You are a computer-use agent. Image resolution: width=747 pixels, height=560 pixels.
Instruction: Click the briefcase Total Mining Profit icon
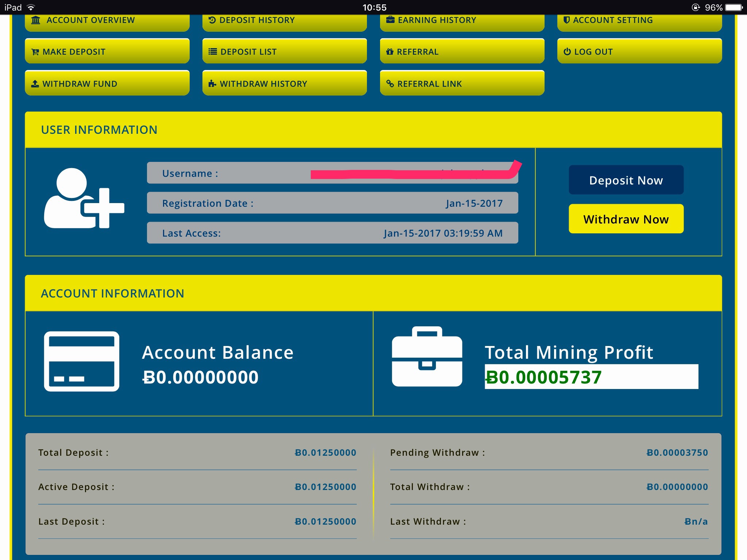coord(427,357)
